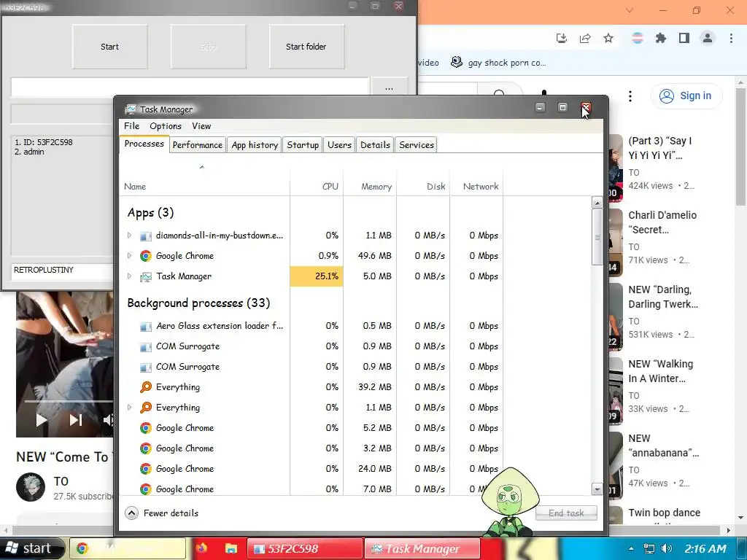This screenshot has width=747, height=560.
Task: Skip to next video button
Action: pyautogui.click(x=76, y=420)
